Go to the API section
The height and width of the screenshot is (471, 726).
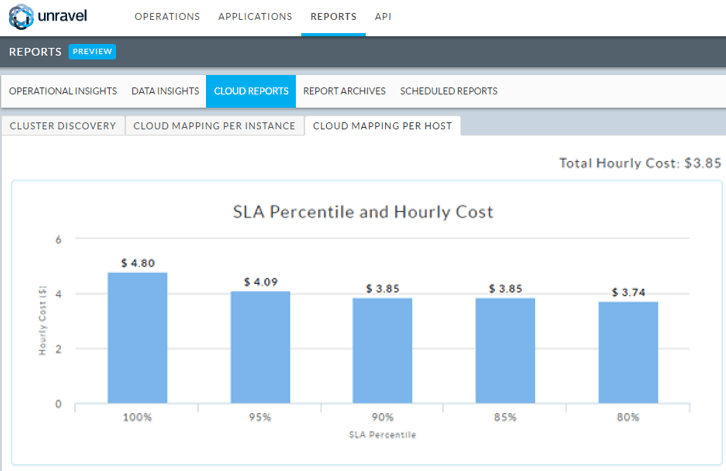(x=383, y=17)
